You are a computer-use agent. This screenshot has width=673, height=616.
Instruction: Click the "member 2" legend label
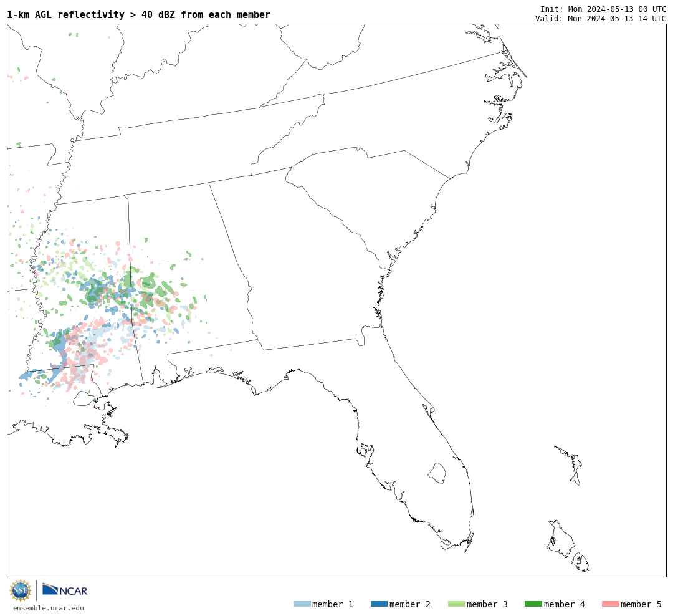pyautogui.click(x=410, y=604)
